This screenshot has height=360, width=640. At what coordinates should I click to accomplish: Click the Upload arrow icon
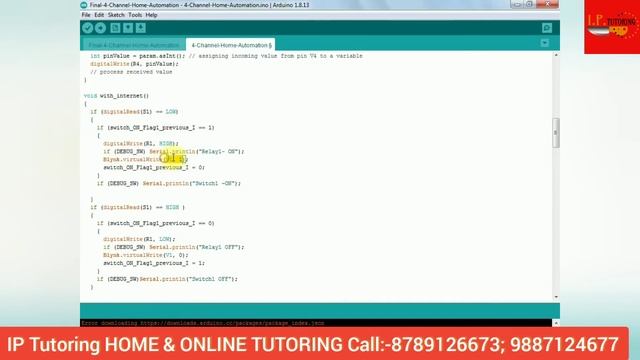100,28
